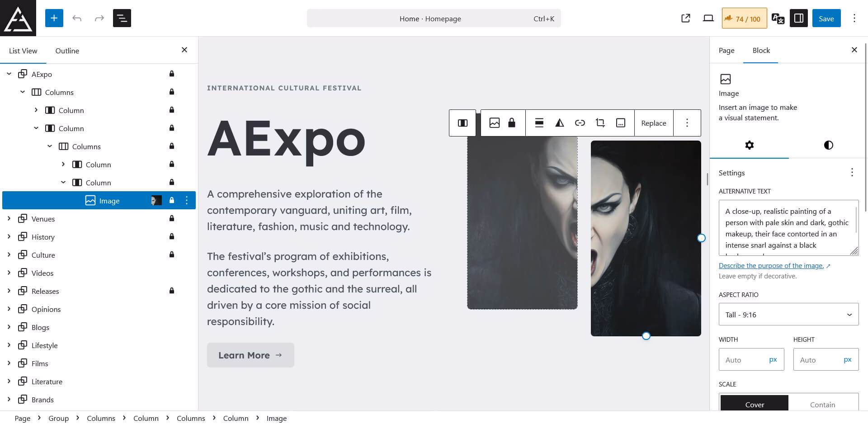Screen dimensions: 868x424
Task: Insert a link on the image
Action: [x=580, y=123]
